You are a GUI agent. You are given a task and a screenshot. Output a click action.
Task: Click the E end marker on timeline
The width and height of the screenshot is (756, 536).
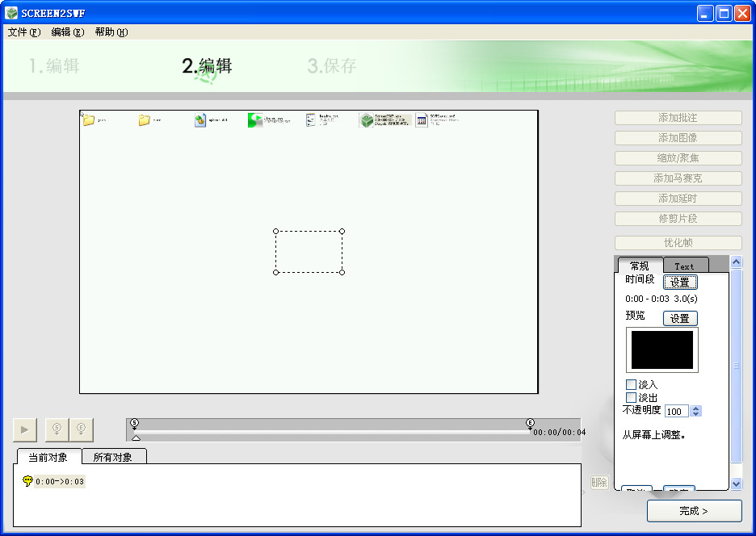(530, 423)
